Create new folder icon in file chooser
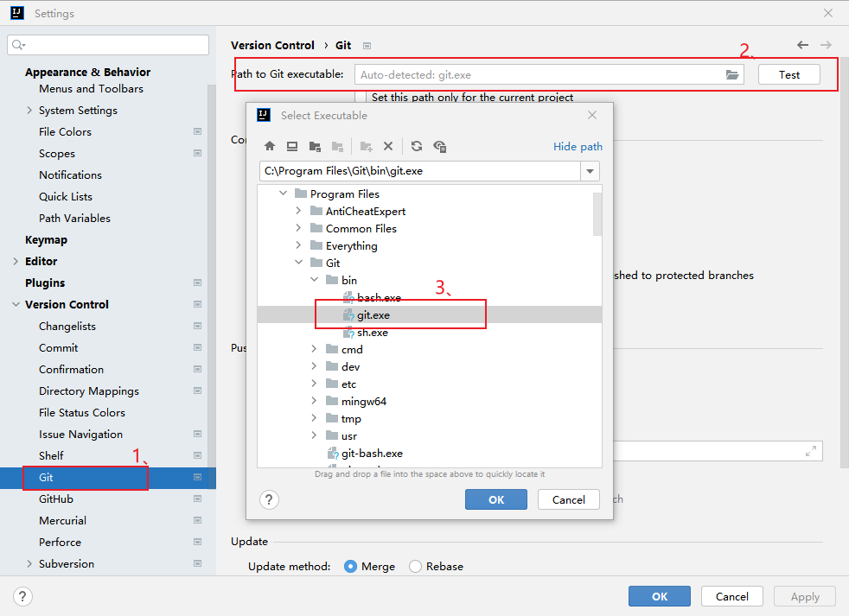Image resolution: width=849 pixels, height=616 pixels. [x=367, y=146]
